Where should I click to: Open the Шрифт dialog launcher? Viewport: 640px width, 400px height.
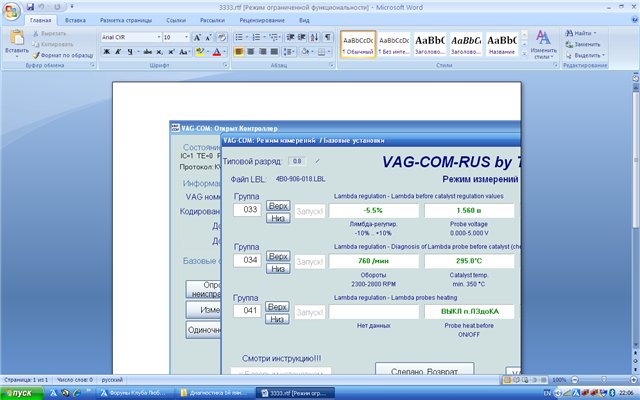(225, 65)
